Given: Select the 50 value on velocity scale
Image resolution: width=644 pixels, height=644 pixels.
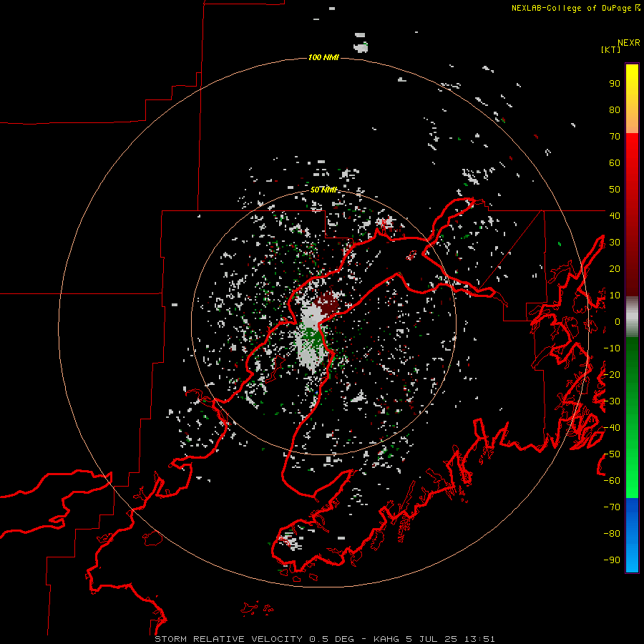Looking at the screenshot, I should [615, 190].
